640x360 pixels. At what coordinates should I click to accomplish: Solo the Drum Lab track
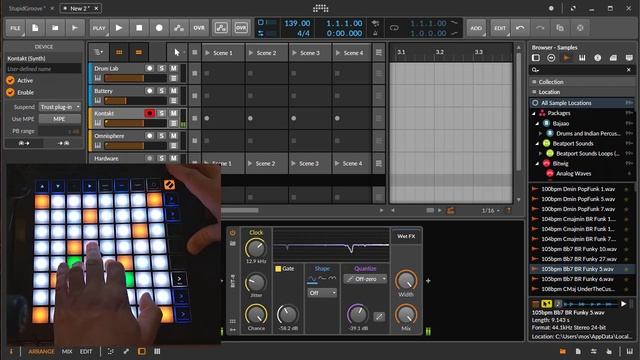162,68
